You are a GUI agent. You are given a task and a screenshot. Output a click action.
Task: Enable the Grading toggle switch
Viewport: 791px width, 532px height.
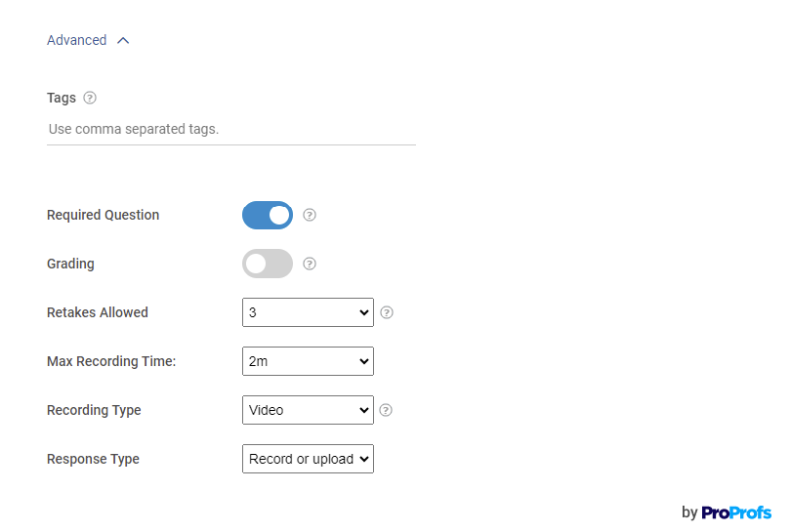(x=268, y=264)
